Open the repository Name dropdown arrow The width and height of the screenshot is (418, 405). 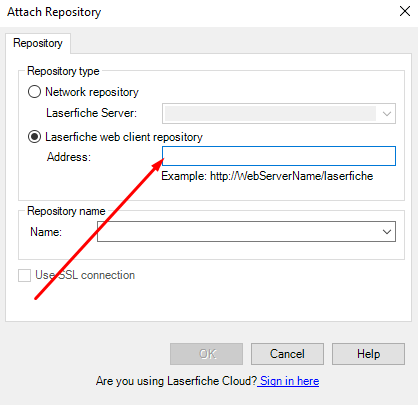387,232
